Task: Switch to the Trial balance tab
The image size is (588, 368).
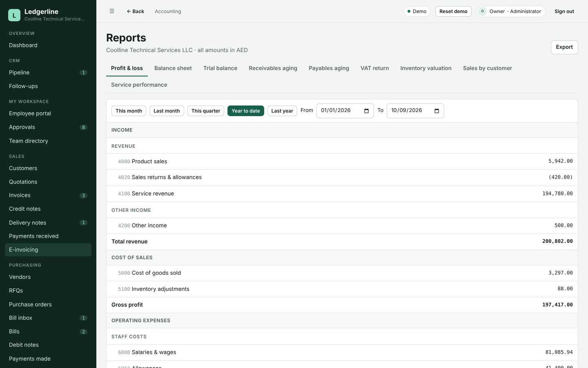Action: [x=220, y=68]
